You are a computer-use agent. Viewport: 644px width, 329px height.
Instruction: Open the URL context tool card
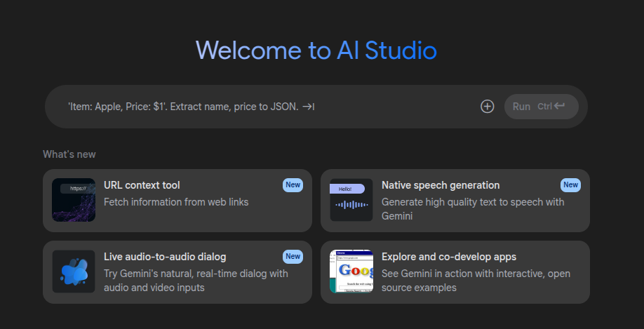[x=177, y=201]
